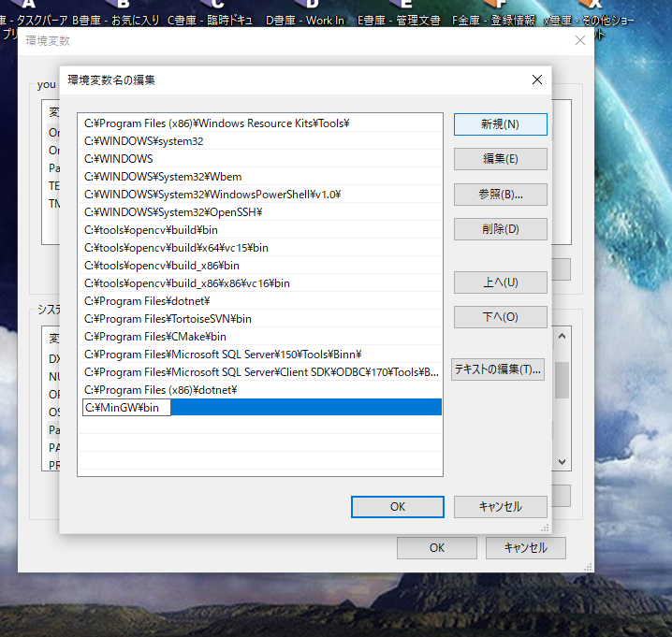Screen dimensions: 672x637
Task: Select the C:¥WINDOWS¥System32¥Wbem entry
Action: click(x=259, y=177)
